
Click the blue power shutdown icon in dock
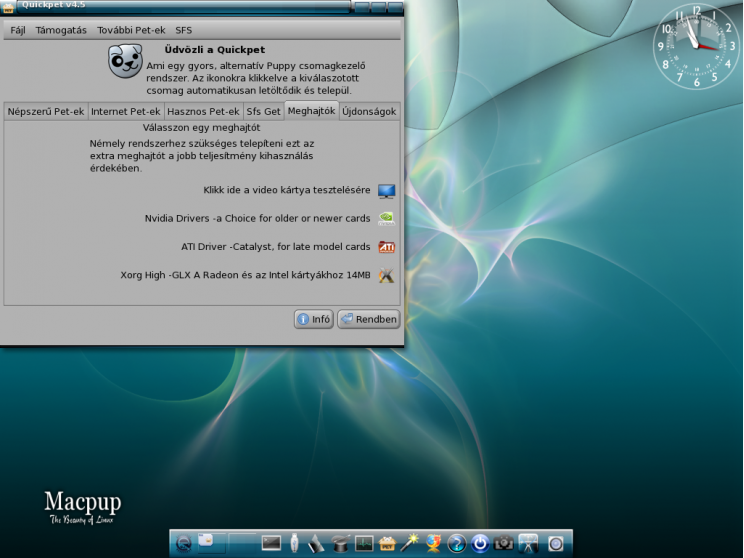click(x=480, y=544)
